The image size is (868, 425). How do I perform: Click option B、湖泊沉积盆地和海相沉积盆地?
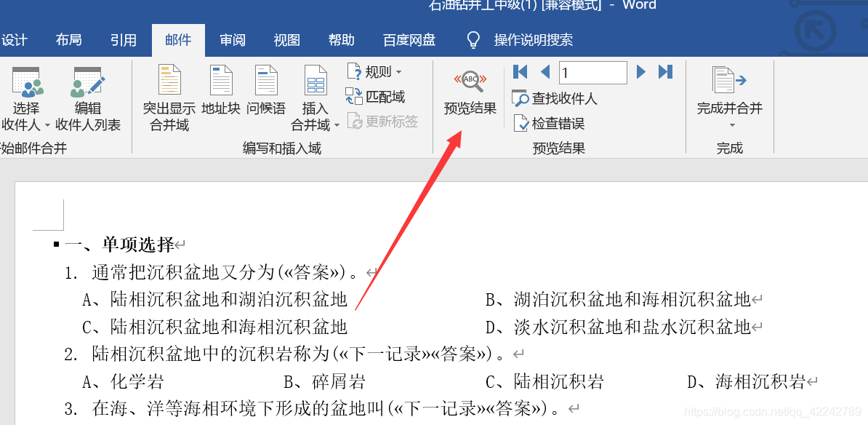(618, 300)
